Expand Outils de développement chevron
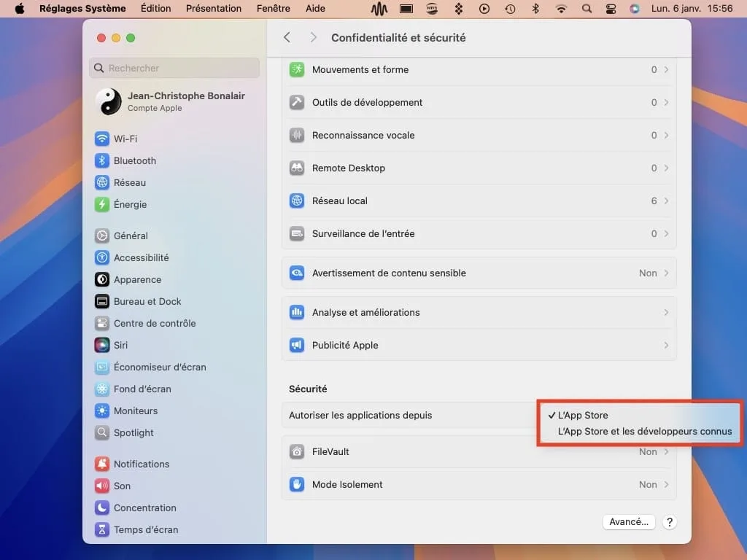The height and width of the screenshot is (560, 747). tap(666, 102)
